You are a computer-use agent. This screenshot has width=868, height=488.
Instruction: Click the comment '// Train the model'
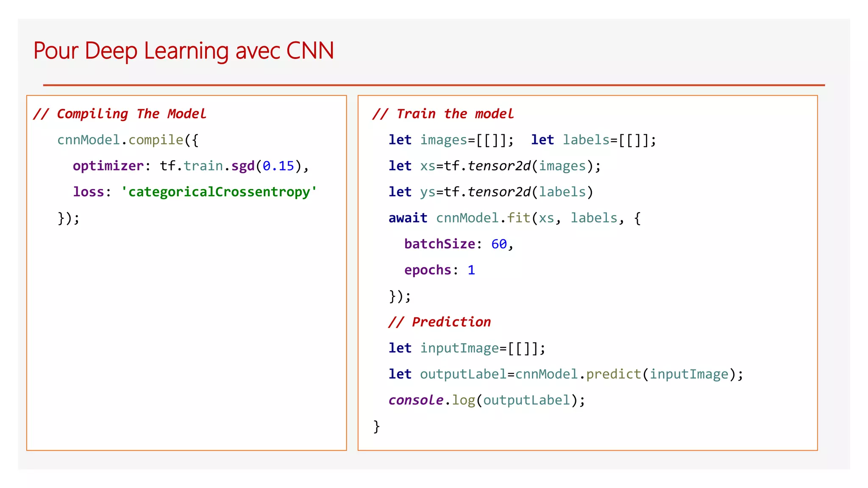[x=443, y=114]
